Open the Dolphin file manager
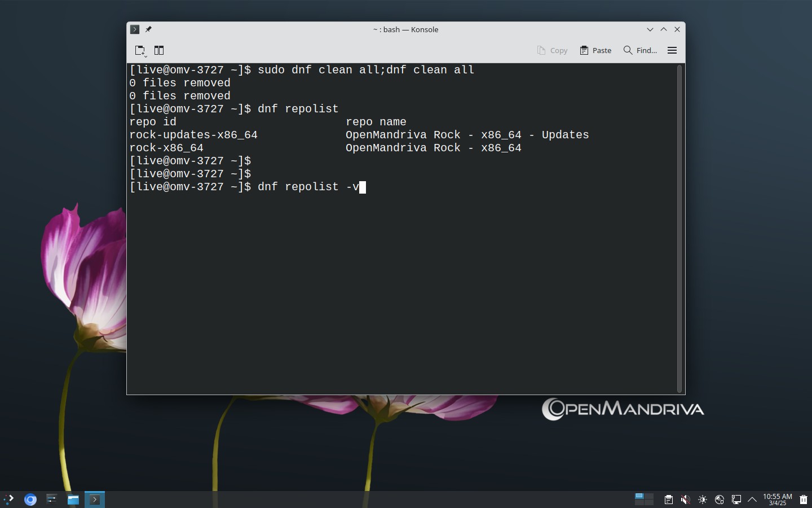812x508 pixels. tap(73, 500)
